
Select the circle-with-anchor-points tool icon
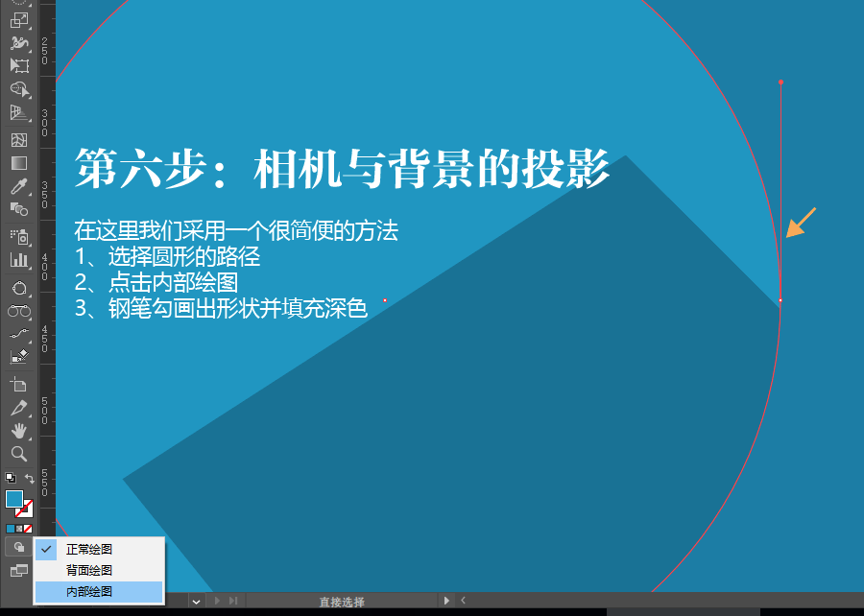click(x=19, y=288)
